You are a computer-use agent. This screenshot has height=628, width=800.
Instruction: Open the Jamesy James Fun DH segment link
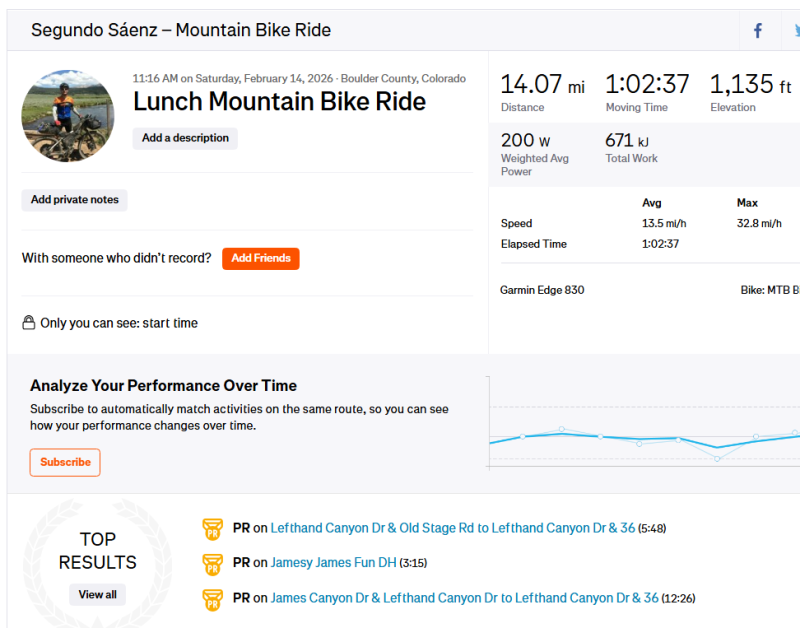(x=333, y=563)
